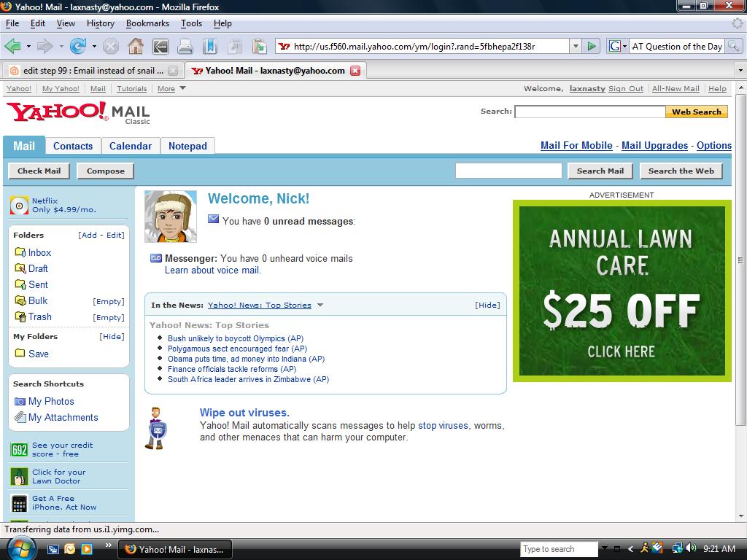747x560 pixels.
Task: Open the Draft folder icon
Action: tap(20, 268)
